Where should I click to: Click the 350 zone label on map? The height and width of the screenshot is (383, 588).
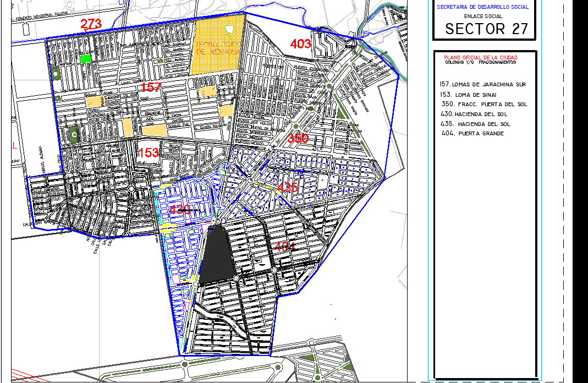click(x=298, y=139)
